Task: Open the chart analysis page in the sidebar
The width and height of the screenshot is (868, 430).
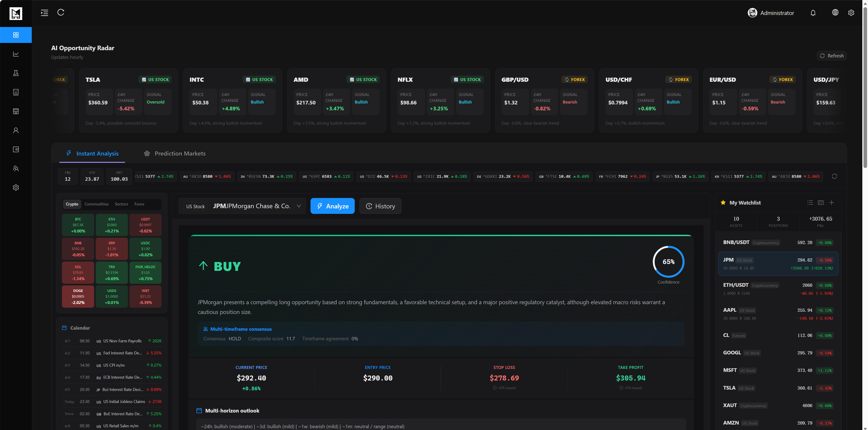Action: coord(16,54)
